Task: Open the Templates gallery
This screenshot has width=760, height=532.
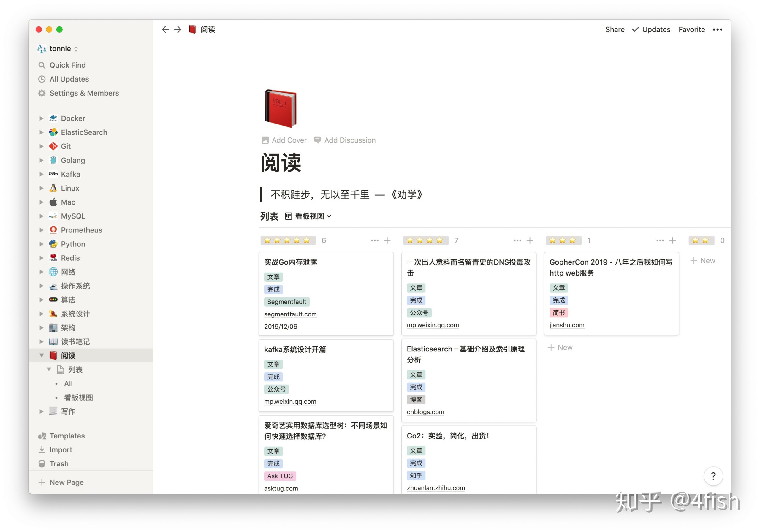Action: [x=67, y=436]
